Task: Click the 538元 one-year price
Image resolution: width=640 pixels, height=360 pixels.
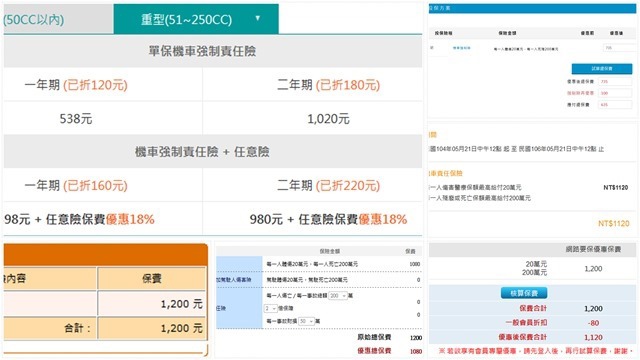Action: point(76,119)
